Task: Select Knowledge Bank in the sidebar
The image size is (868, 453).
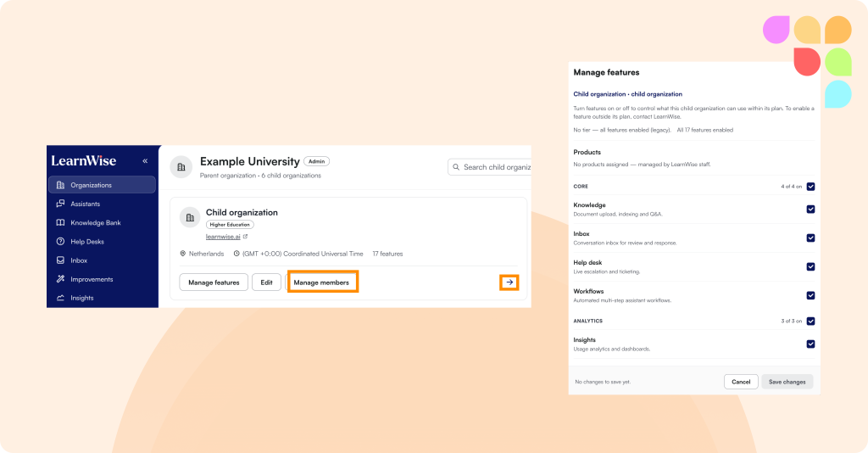Action: (95, 222)
